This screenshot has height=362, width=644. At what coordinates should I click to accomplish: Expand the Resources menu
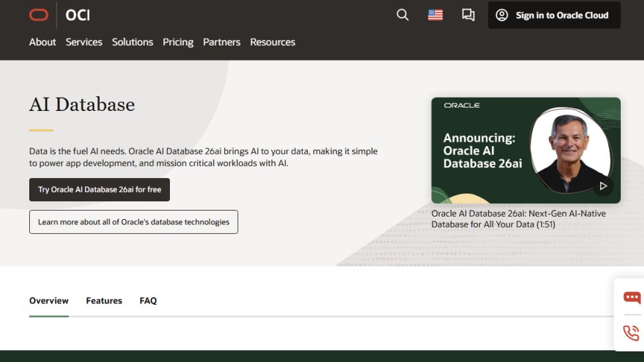click(272, 42)
